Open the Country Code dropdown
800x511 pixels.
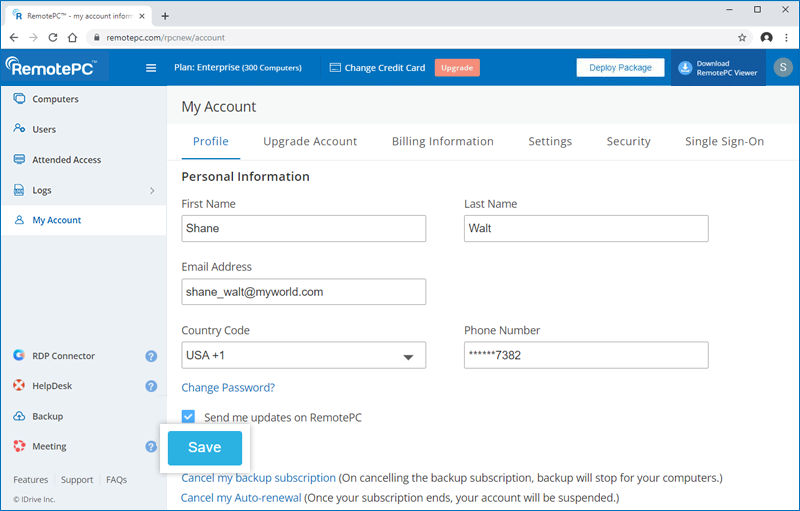coord(304,355)
